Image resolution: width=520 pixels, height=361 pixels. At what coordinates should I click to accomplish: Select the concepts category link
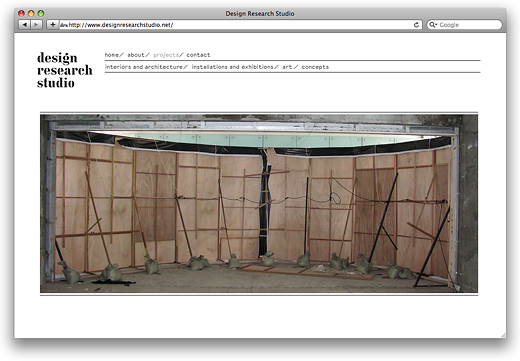click(315, 67)
